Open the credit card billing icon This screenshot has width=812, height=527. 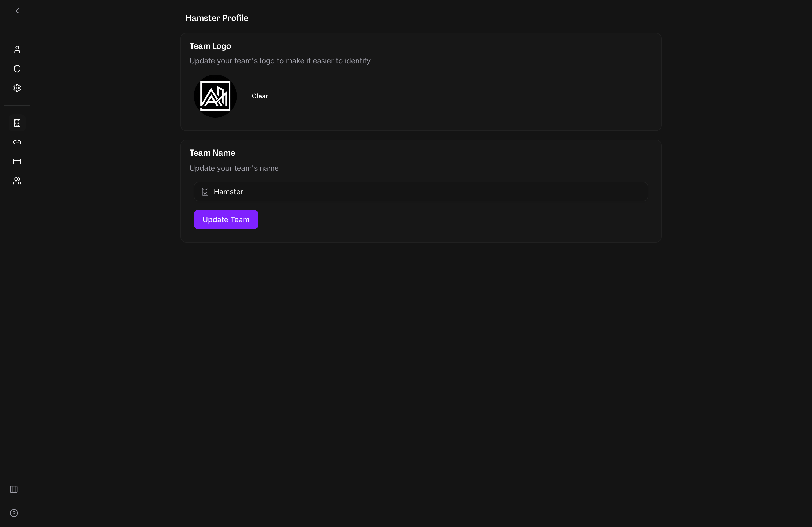(17, 162)
